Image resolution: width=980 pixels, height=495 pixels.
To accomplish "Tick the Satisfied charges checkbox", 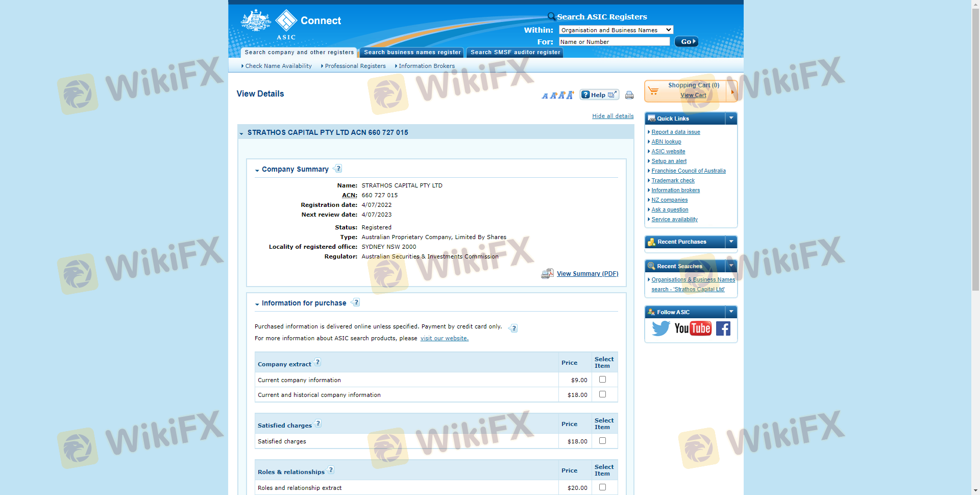I will click(602, 441).
